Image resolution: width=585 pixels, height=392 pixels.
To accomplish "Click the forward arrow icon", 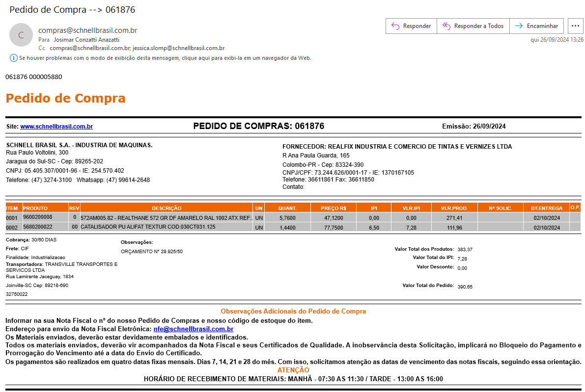I will 519,26.
